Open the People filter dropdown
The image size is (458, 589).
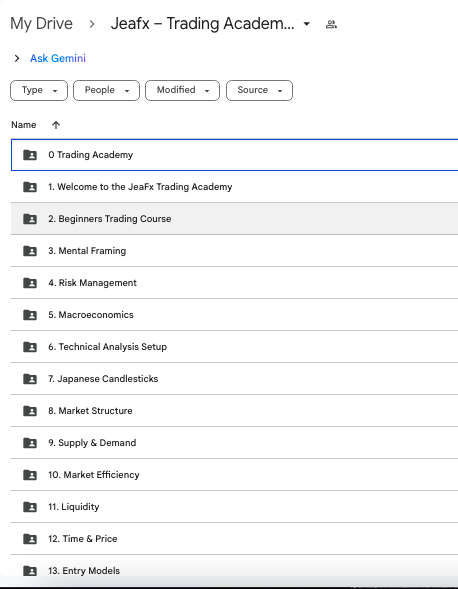106,91
